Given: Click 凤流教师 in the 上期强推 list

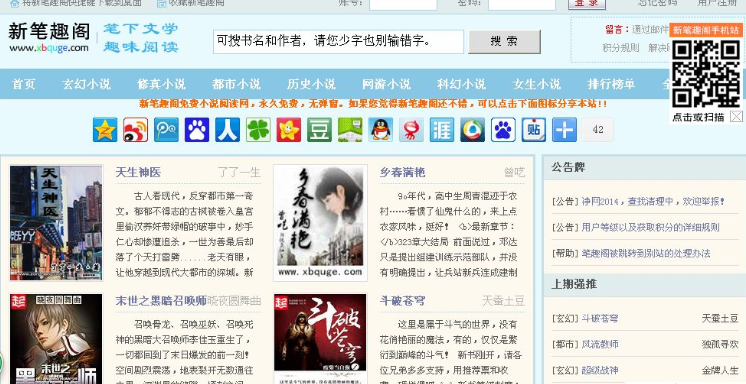Looking at the screenshot, I should pyautogui.click(x=599, y=344).
